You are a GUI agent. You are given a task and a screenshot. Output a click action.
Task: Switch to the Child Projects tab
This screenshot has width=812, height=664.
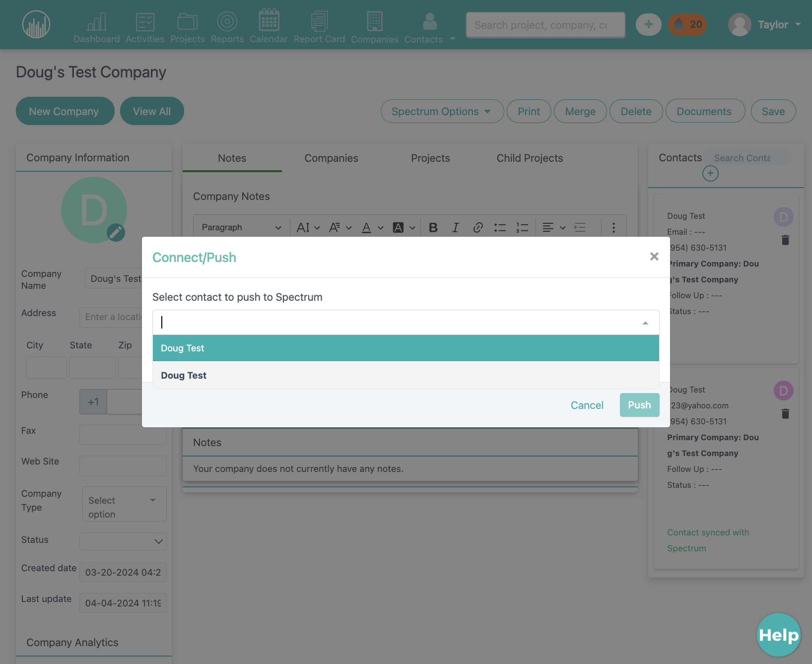[530, 158]
